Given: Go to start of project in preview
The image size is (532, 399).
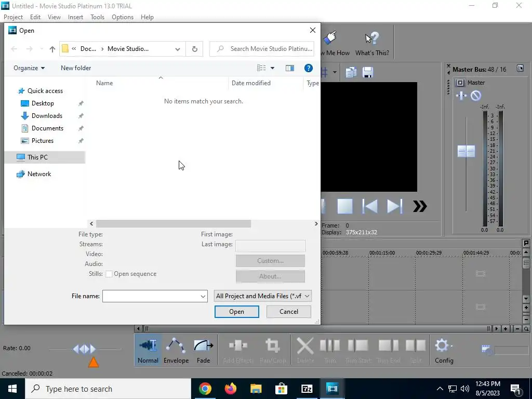Looking at the screenshot, I should [370, 206].
